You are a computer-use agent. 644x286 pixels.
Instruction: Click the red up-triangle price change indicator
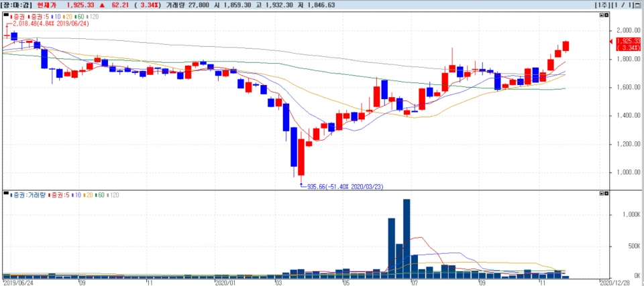coord(103,5)
